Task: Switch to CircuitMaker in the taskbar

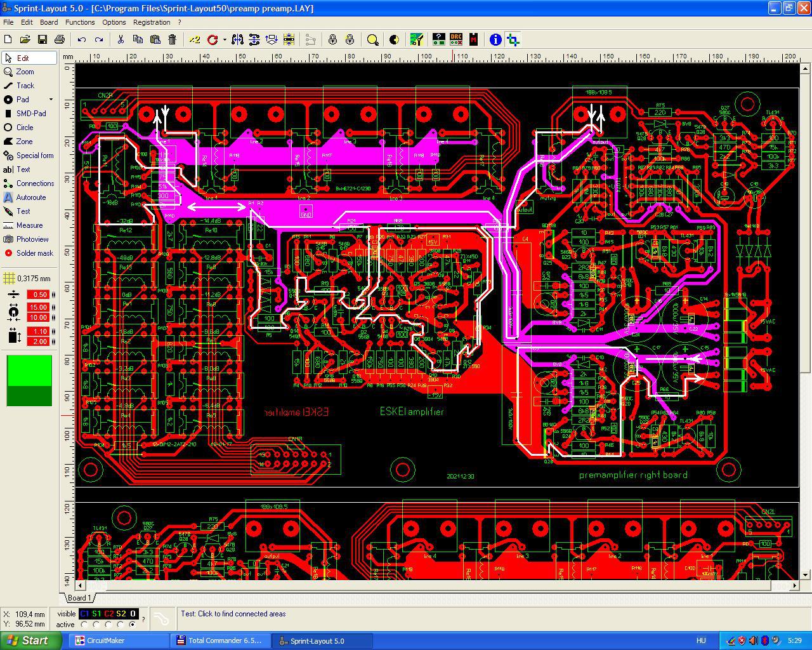Action: [x=119, y=640]
